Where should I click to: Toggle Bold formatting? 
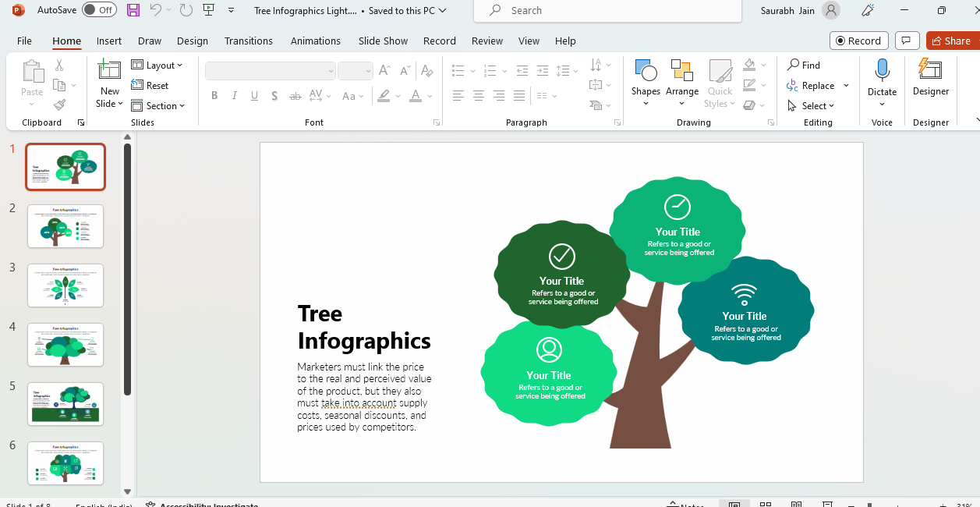(x=214, y=96)
